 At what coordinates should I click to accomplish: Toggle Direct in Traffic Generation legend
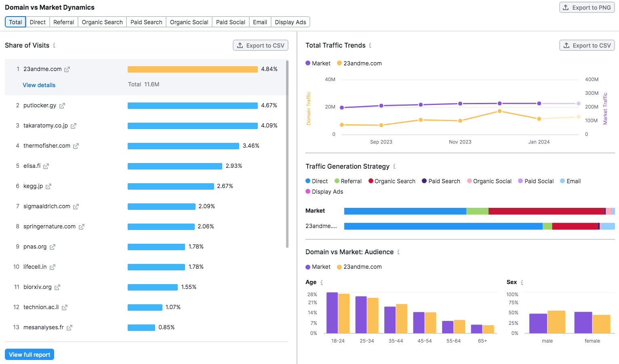coord(317,181)
